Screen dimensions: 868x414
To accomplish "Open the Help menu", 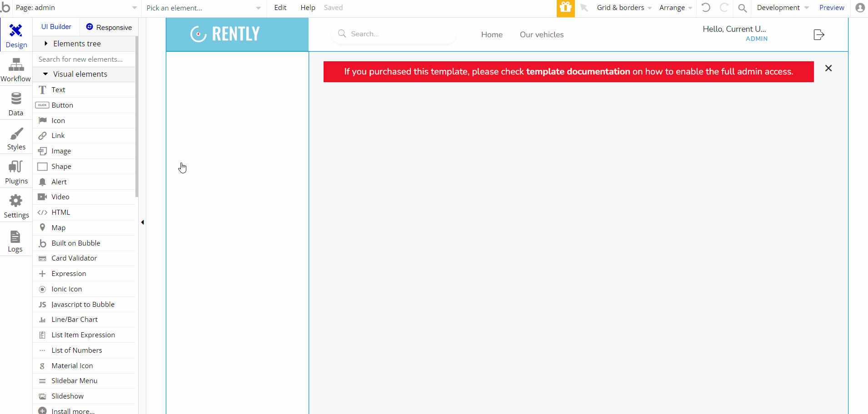I will pyautogui.click(x=308, y=8).
